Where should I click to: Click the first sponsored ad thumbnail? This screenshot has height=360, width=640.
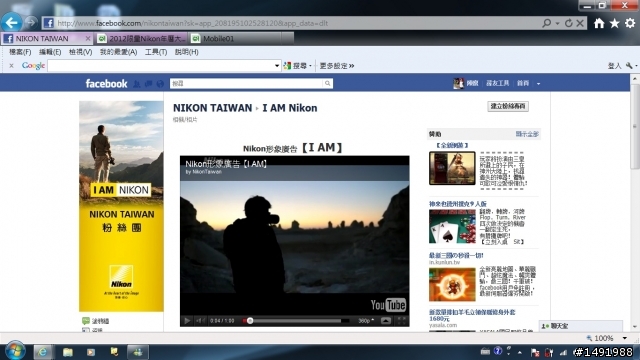coord(452,168)
